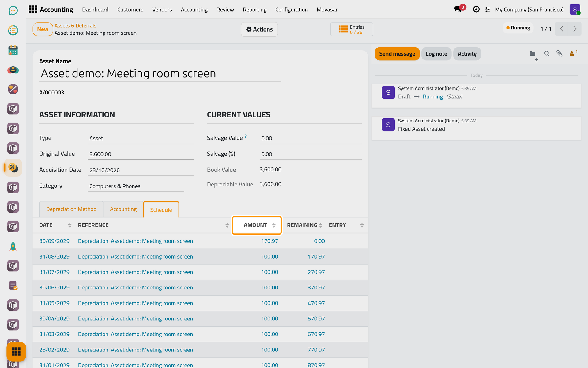
Task: Open the Discuss chat bubble sidebar icon
Action: 13,11
